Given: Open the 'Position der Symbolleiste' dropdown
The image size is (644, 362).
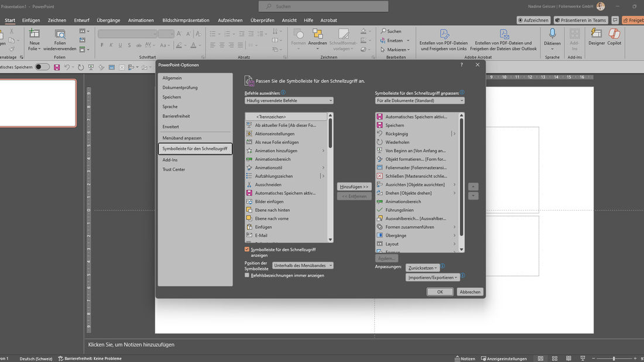Looking at the screenshot, I should coord(302,265).
